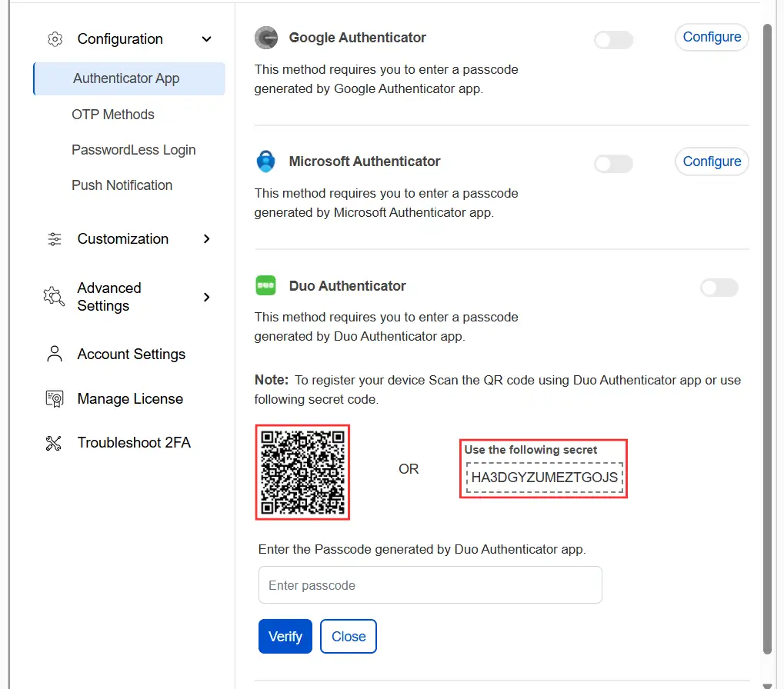Image resolution: width=784 pixels, height=689 pixels.
Task: Click the Advanced Settings gear icon
Action: click(x=53, y=296)
